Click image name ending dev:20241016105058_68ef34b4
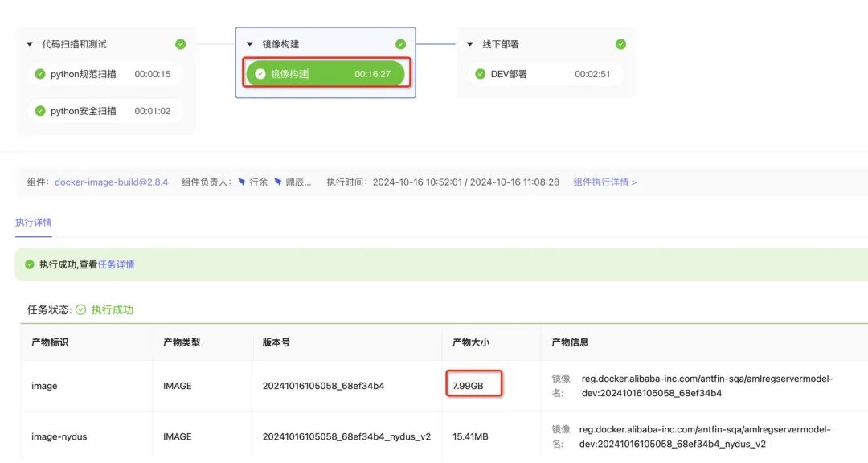Screen dimensions: 868x463 tap(707, 386)
